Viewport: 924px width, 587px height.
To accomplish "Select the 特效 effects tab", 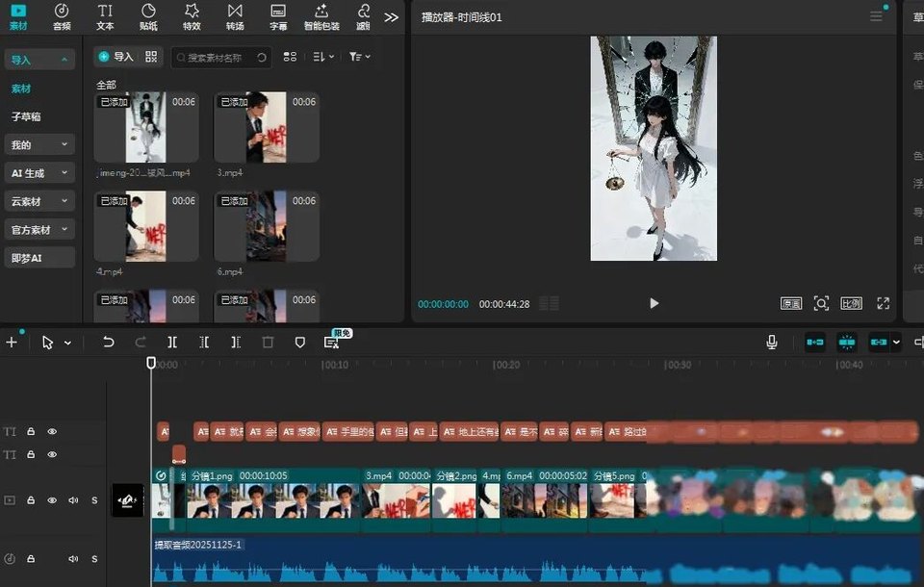I will tap(192, 16).
